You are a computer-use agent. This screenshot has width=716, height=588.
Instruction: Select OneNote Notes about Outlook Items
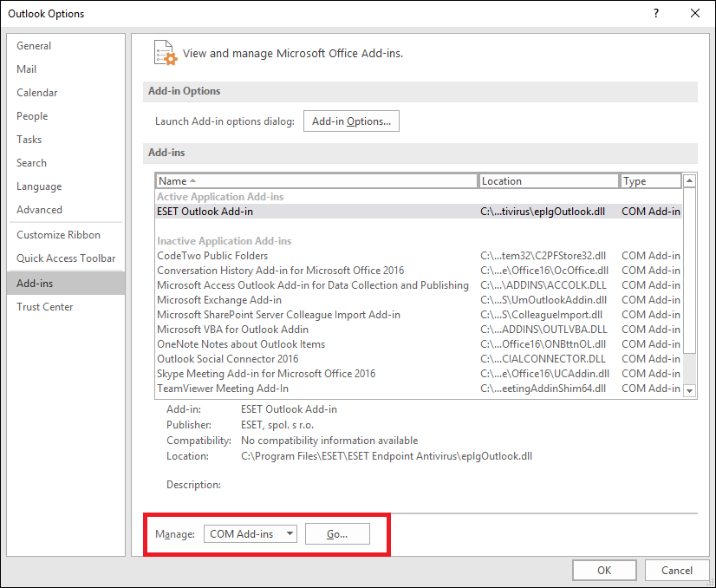419,344
